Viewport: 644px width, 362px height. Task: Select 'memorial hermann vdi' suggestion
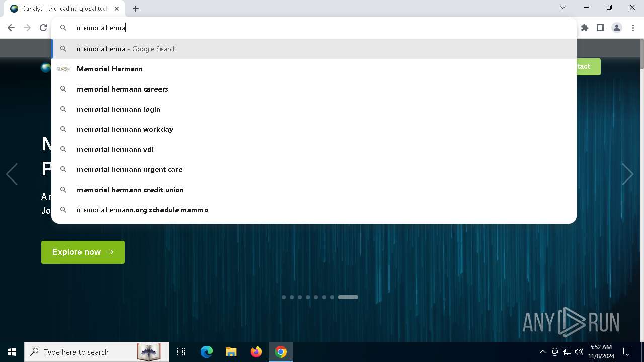[x=314, y=149]
